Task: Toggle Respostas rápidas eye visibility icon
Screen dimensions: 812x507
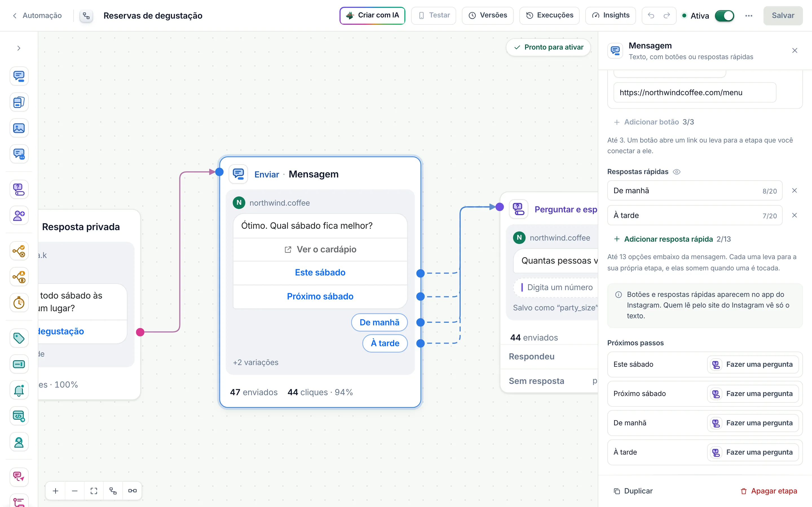Action: pyautogui.click(x=677, y=172)
